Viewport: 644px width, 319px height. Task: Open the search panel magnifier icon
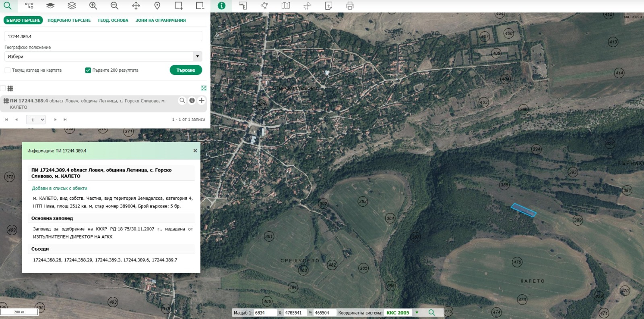coord(8,6)
